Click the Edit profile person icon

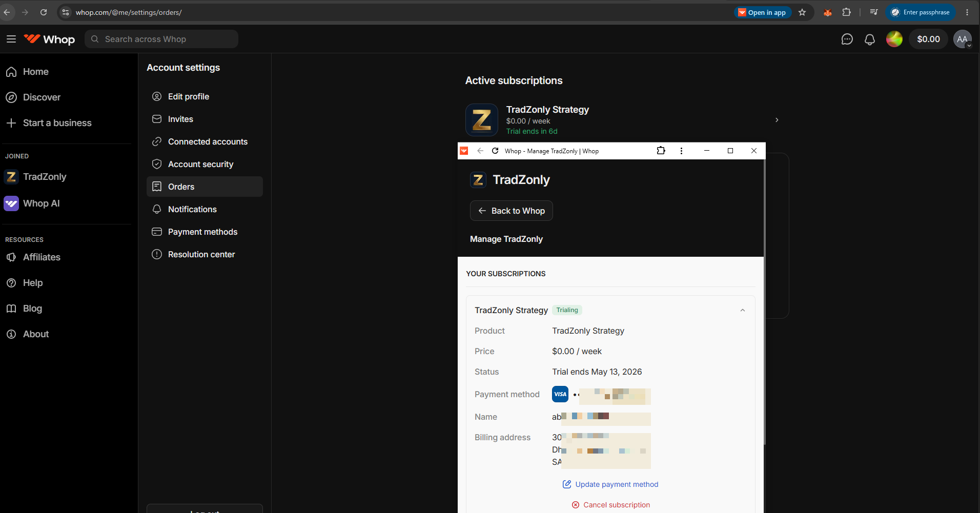click(x=157, y=96)
